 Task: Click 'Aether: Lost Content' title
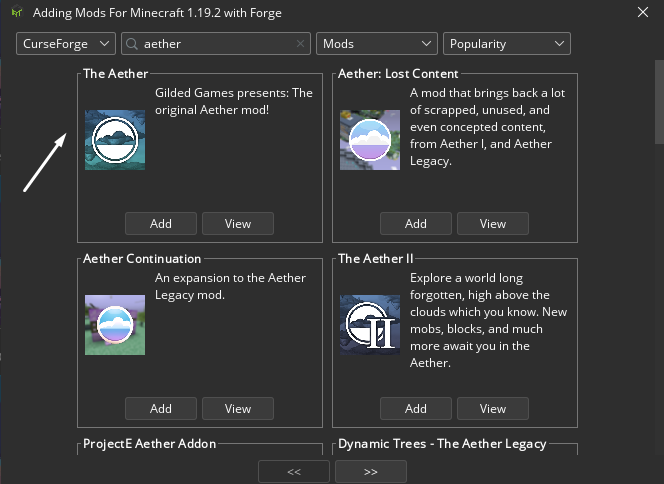398,74
